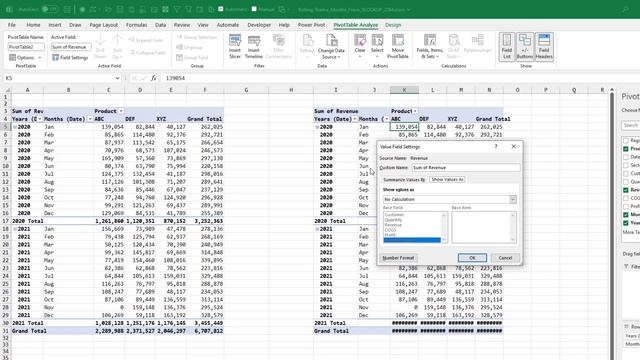Image resolution: width=640 pixels, height=360 pixels.
Task: Open the File menu
Action: pyautogui.click(x=12, y=25)
